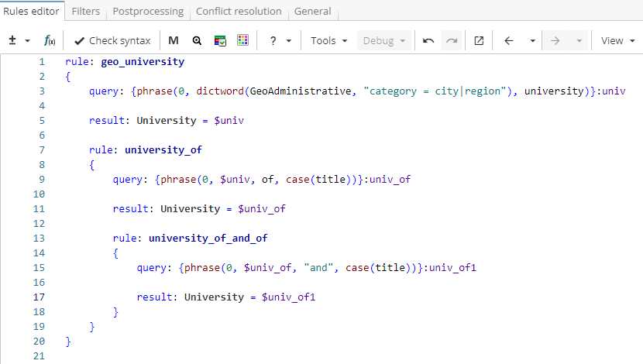Image resolution: width=643 pixels, height=364 pixels.
Task: Open the View dropdown menu
Action: tap(618, 40)
